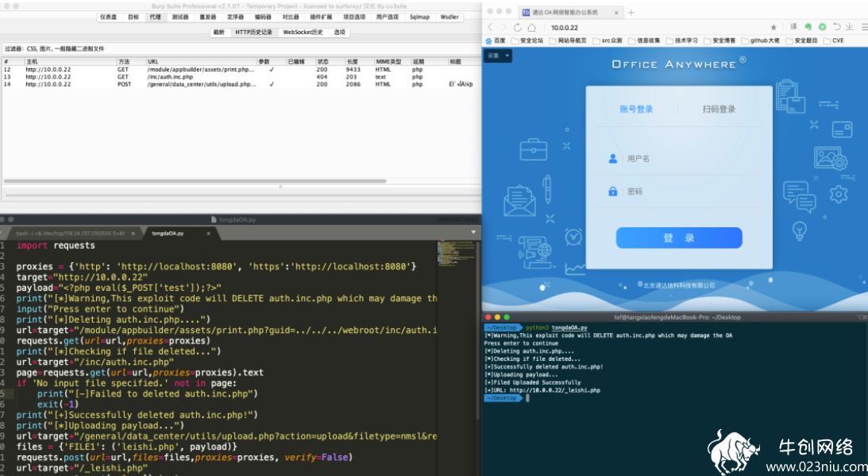Open Burp 代理 tab
This screenshot has width=868, height=476.
point(155,17)
